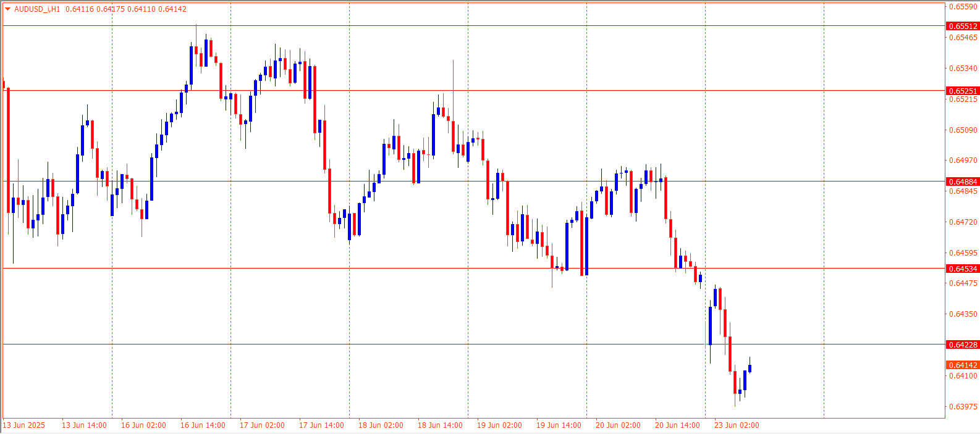Image resolution: width=980 pixels, height=434 pixels.
Task: Click the 17 Jun 14:00 time label
Action: [x=321, y=425]
